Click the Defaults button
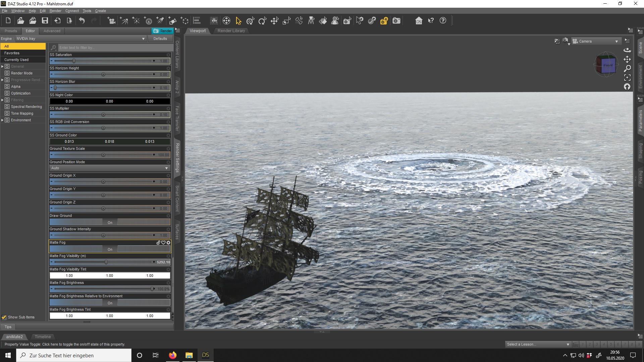 (160, 39)
